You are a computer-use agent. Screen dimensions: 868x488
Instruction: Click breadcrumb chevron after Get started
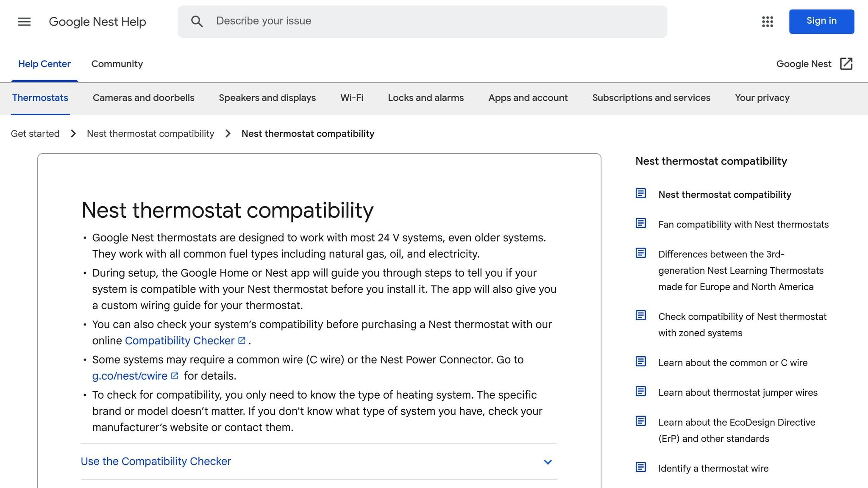tap(73, 134)
